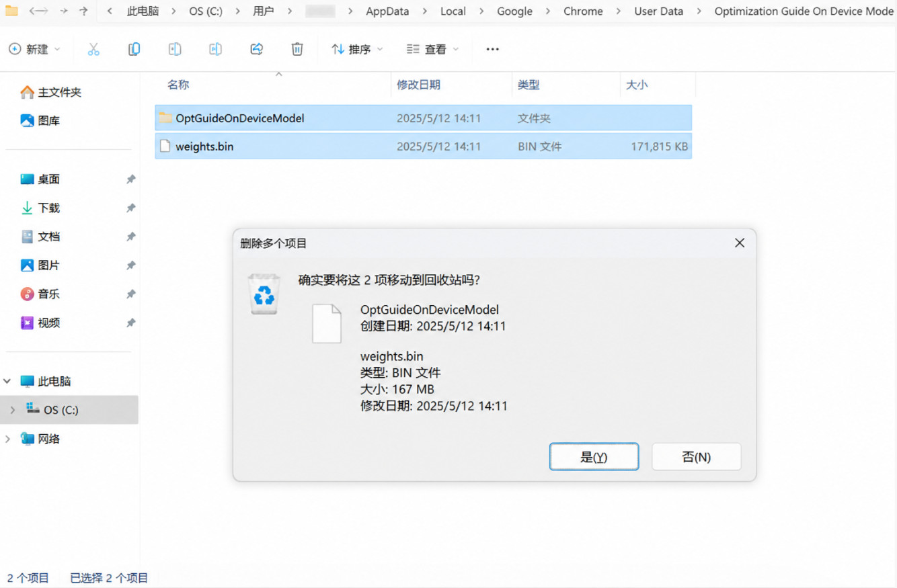
Task: Close the 删除多个项目 dialog
Action: coord(740,243)
